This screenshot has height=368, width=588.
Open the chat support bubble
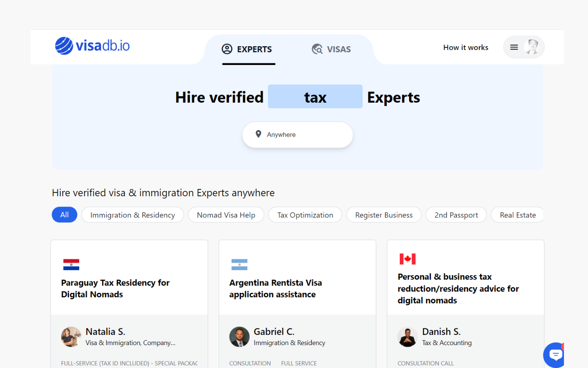[554, 355]
